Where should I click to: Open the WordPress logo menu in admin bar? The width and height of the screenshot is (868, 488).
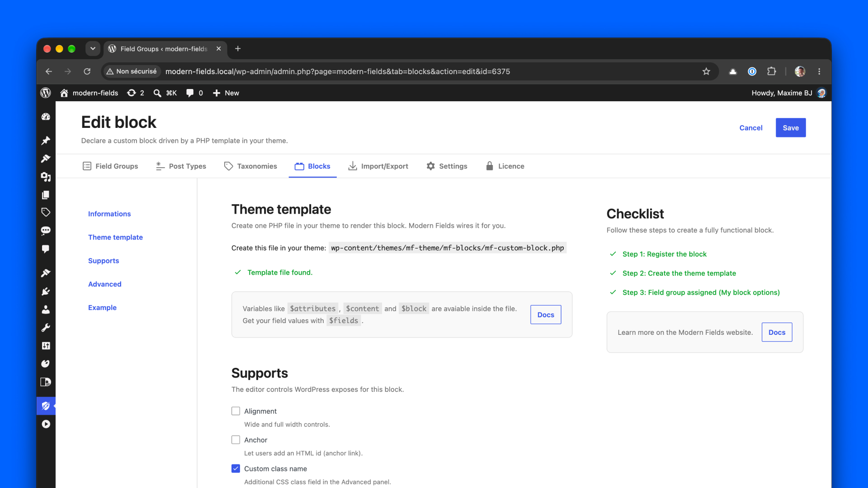pos(46,93)
